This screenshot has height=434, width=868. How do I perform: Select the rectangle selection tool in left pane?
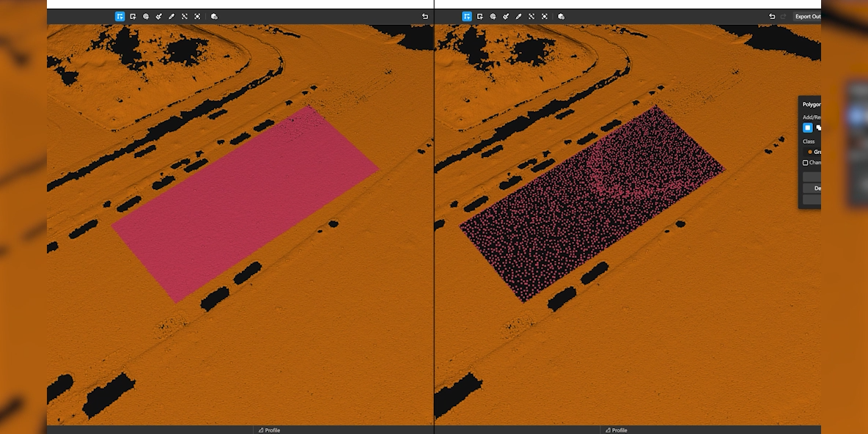tap(133, 16)
